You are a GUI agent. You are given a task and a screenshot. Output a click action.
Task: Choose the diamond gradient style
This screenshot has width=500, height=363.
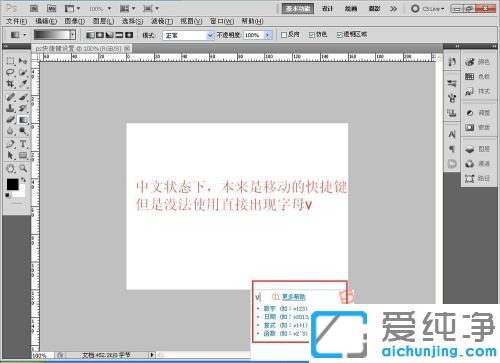(129, 35)
